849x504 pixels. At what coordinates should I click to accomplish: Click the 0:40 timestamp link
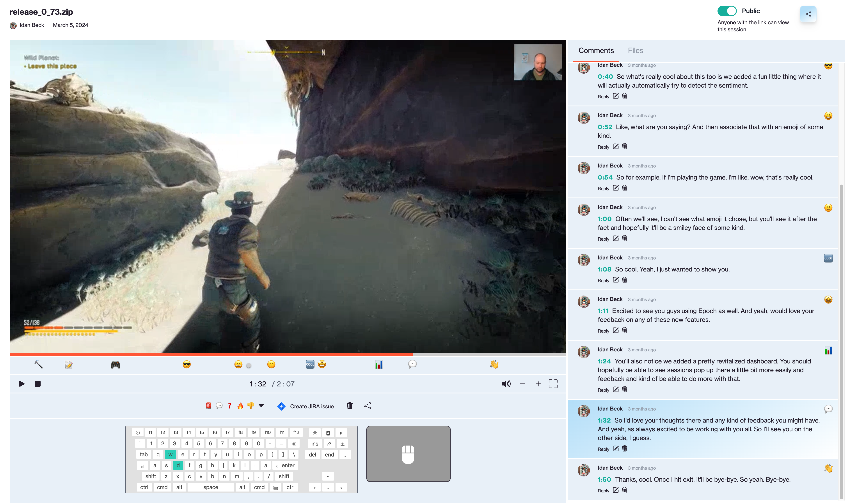coord(605,76)
